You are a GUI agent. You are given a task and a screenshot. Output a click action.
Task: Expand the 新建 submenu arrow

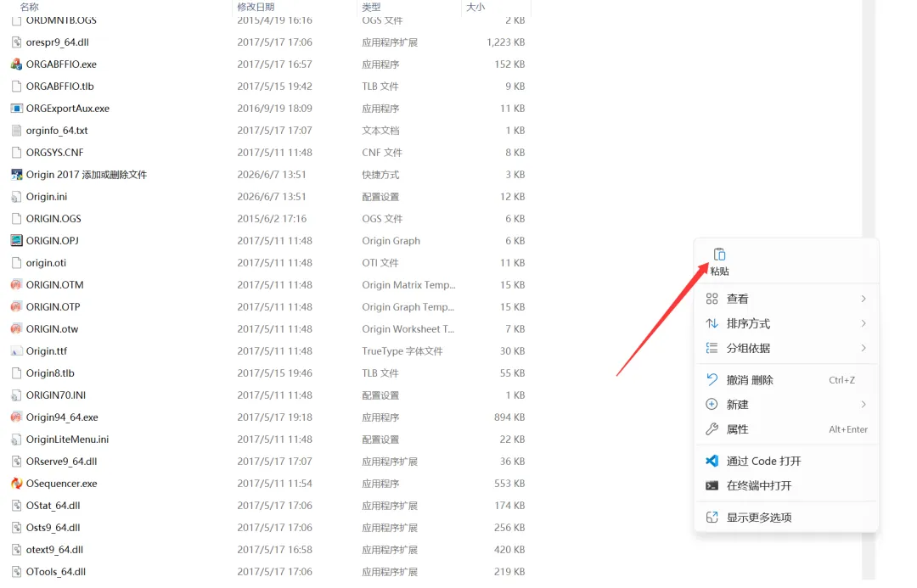864,405
